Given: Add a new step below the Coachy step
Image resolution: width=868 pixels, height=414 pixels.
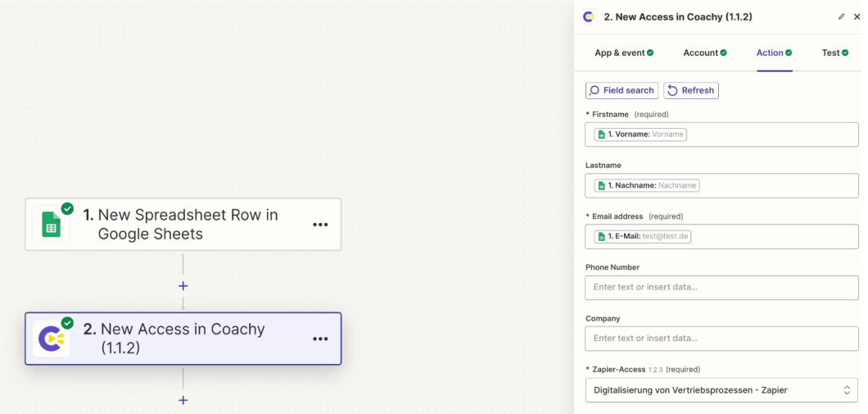Looking at the screenshot, I should point(183,400).
